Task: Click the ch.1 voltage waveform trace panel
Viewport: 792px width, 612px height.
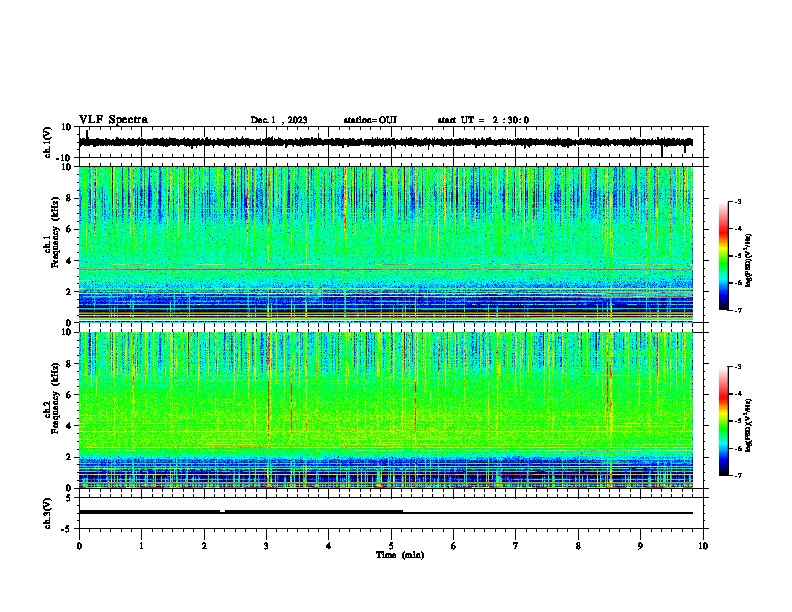Action: point(393,142)
